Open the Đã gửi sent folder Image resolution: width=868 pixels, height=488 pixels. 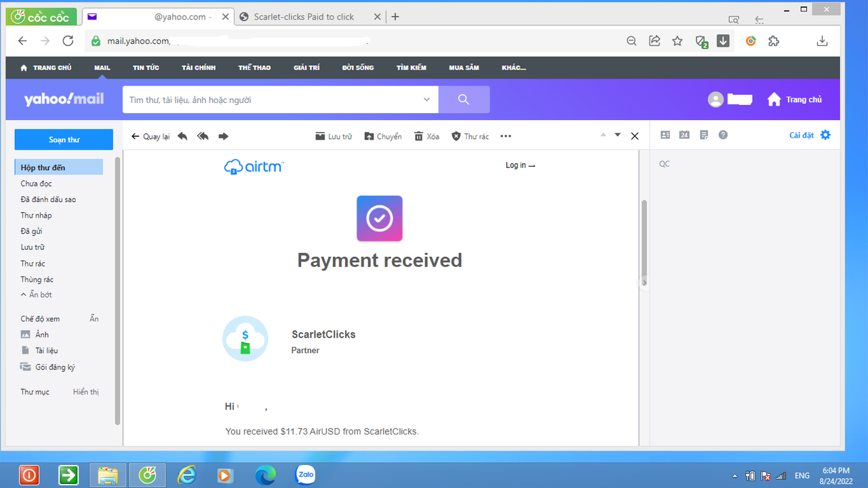(x=31, y=231)
